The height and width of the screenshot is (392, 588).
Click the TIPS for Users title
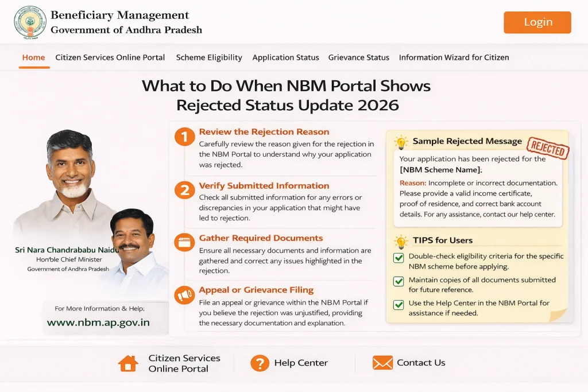point(443,240)
